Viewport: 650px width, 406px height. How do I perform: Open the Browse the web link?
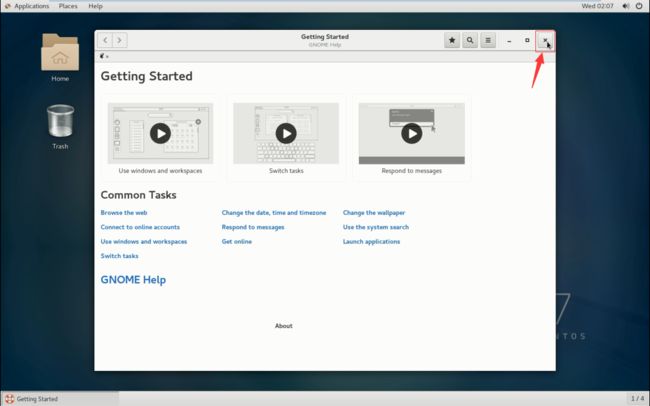pyautogui.click(x=124, y=213)
